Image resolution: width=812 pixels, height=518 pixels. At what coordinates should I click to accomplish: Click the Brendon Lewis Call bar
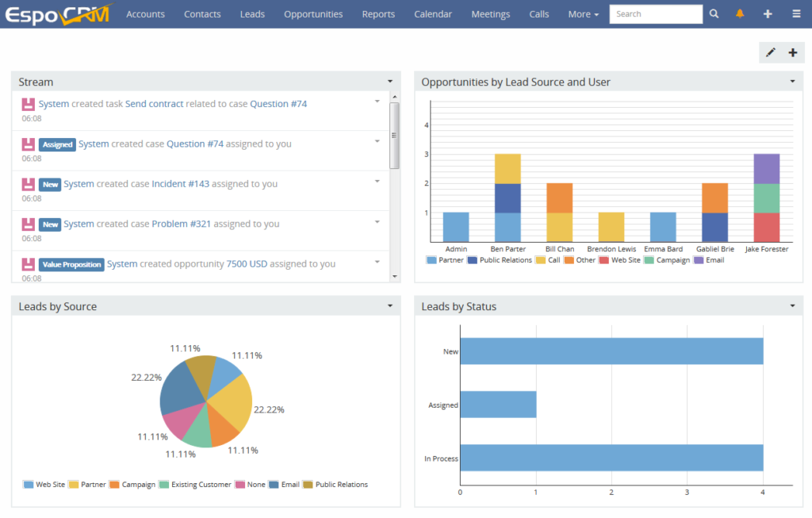[611, 227]
